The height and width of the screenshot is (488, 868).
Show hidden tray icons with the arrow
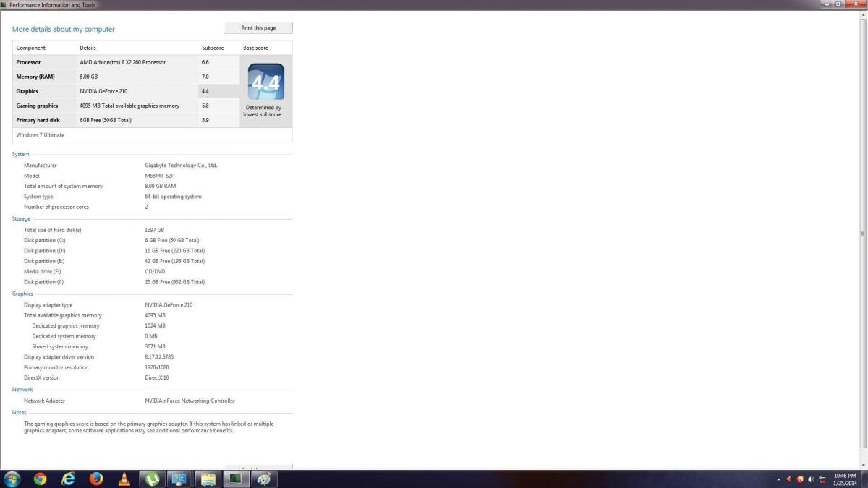(x=778, y=479)
